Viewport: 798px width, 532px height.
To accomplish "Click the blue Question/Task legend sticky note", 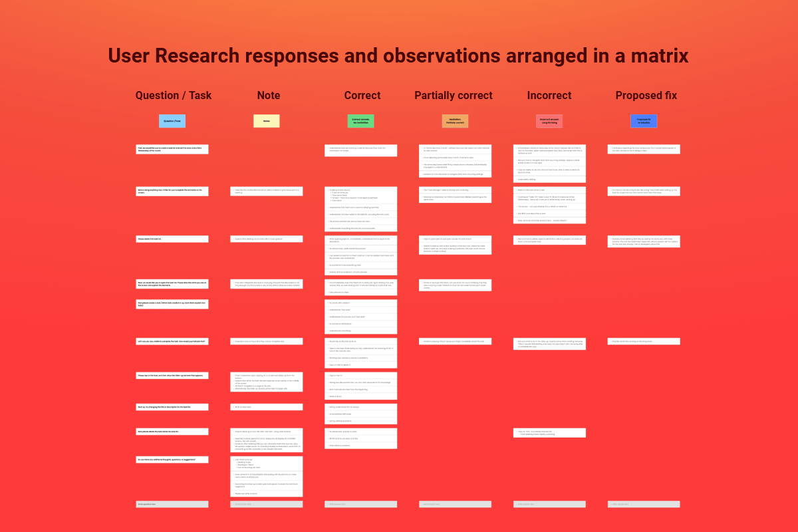I will click(x=172, y=121).
